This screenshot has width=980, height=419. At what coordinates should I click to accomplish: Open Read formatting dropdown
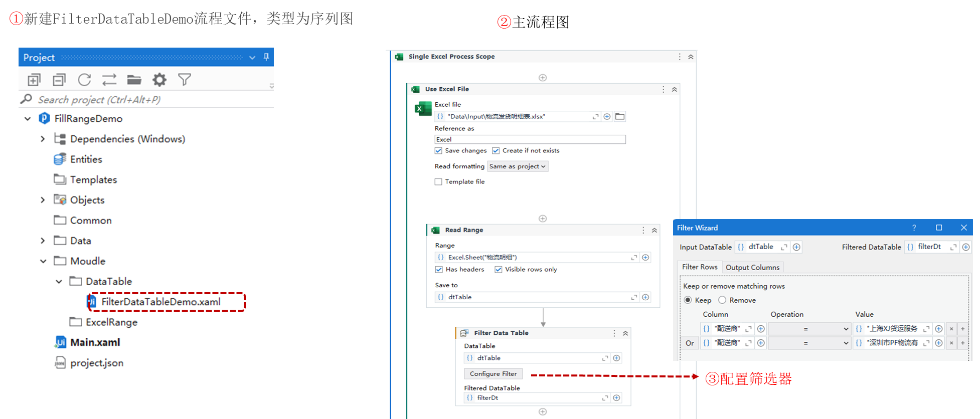[x=518, y=166]
